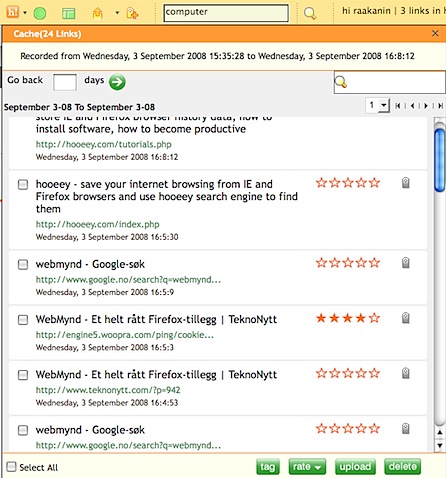Click the hooeey logo icon in toolbar

[13, 12]
